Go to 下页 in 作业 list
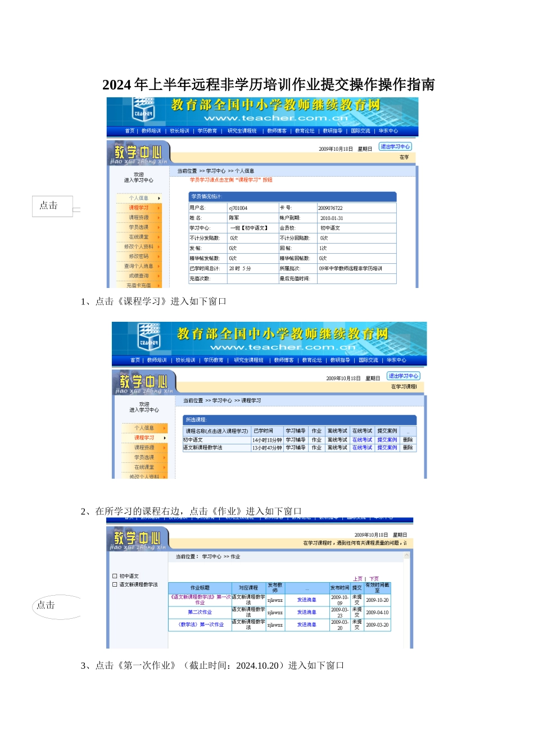The width and height of the screenshot is (534, 756). (x=374, y=579)
